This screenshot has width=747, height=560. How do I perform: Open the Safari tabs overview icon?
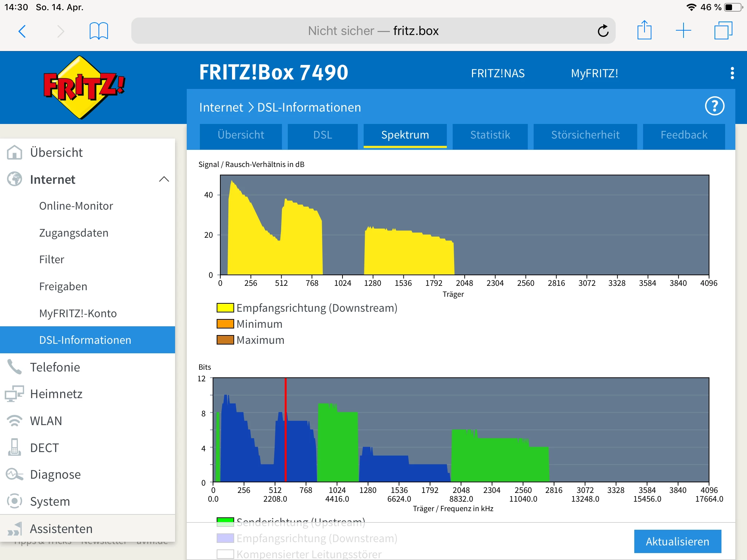(723, 31)
